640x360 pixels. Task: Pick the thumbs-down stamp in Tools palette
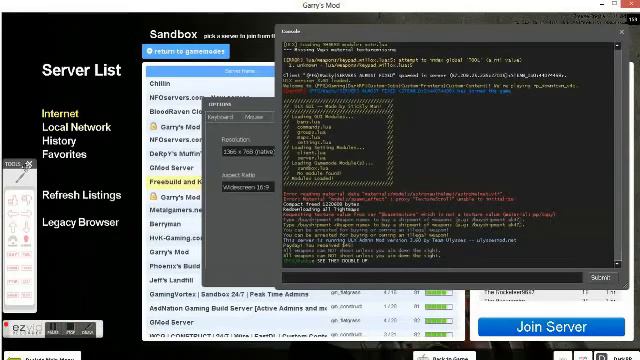(27, 200)
